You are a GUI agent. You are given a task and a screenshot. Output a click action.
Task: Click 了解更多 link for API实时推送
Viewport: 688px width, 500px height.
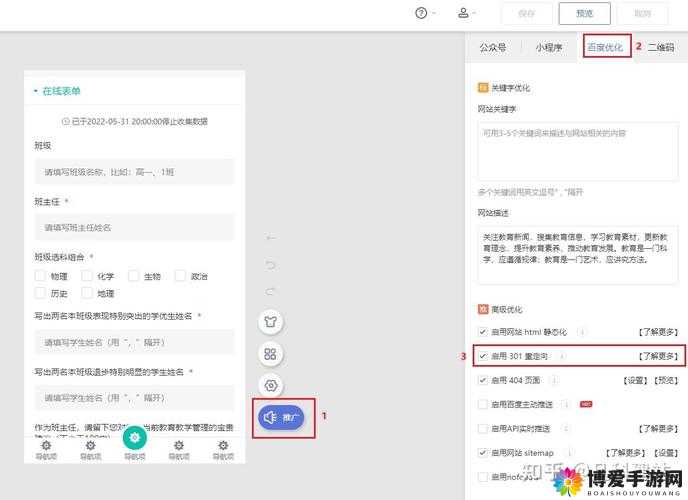coord(658,429)
